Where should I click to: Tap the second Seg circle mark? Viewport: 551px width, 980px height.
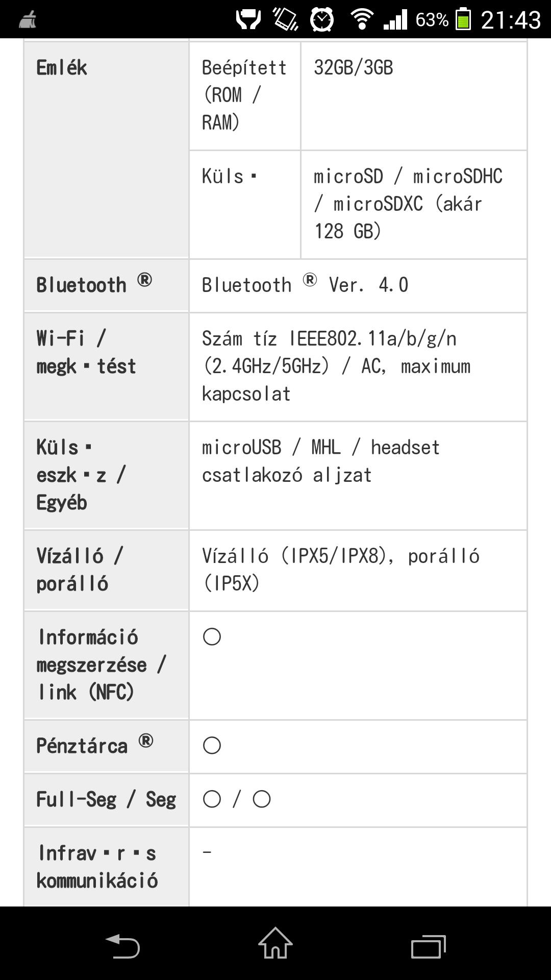pos(262,799)
